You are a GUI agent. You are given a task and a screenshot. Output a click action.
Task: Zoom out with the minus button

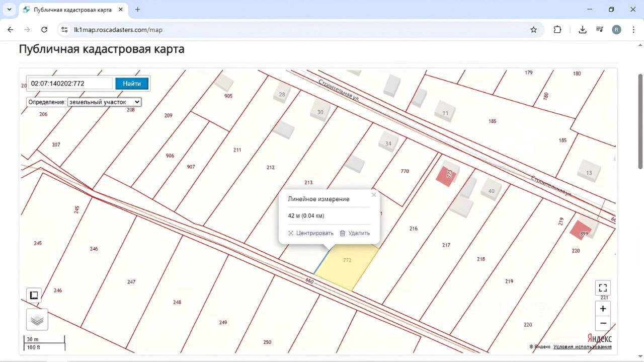(603, 323)
